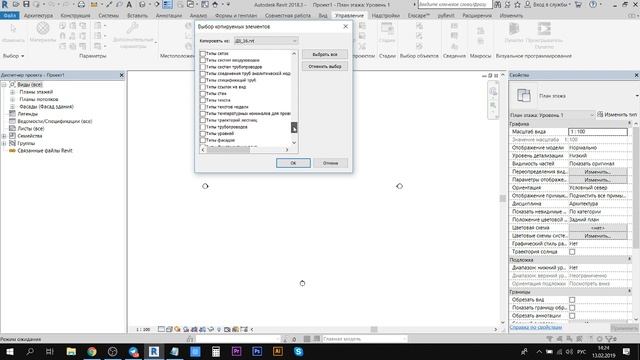Switch to the 'Аннотации' ribbon tab
Image resolution: width=640 pixels, height=360 pixels.
(x=169, y=16)
